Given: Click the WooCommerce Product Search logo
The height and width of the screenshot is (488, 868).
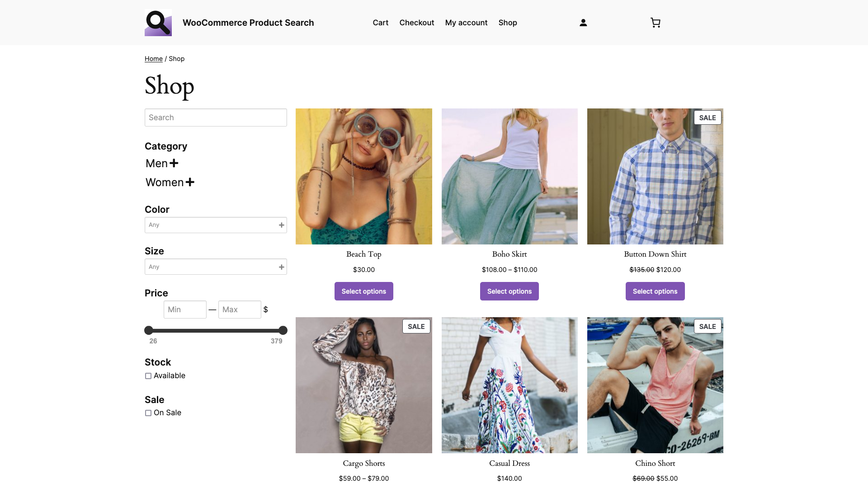Looking at the screenshot, I should pyautogui.click(x=158, y=23).
